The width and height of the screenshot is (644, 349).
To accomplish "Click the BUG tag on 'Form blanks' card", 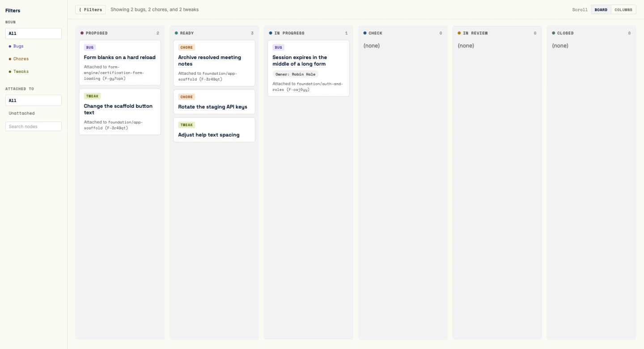I will (x=90, y=47).
